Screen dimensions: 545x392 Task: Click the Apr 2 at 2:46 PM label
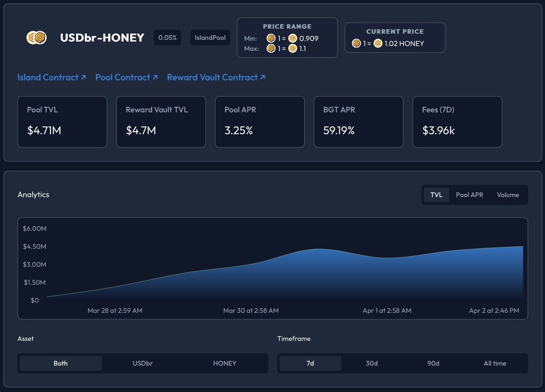(x=494, y=311)
